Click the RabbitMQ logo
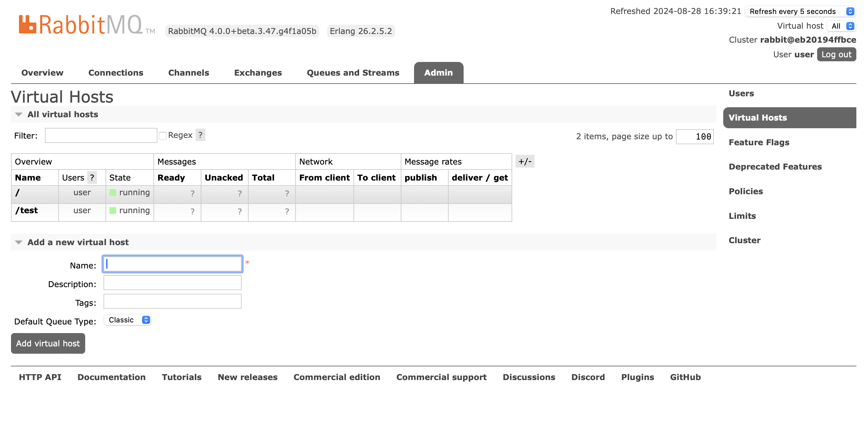The width and height of the screenshot is (868, 431). pyautogui.click(x=87, y=25)
